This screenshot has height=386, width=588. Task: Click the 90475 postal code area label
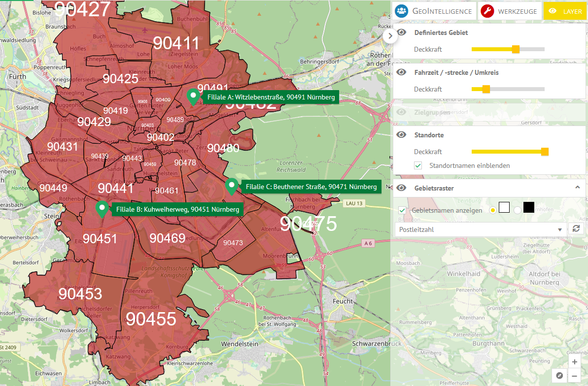point(308,224)
